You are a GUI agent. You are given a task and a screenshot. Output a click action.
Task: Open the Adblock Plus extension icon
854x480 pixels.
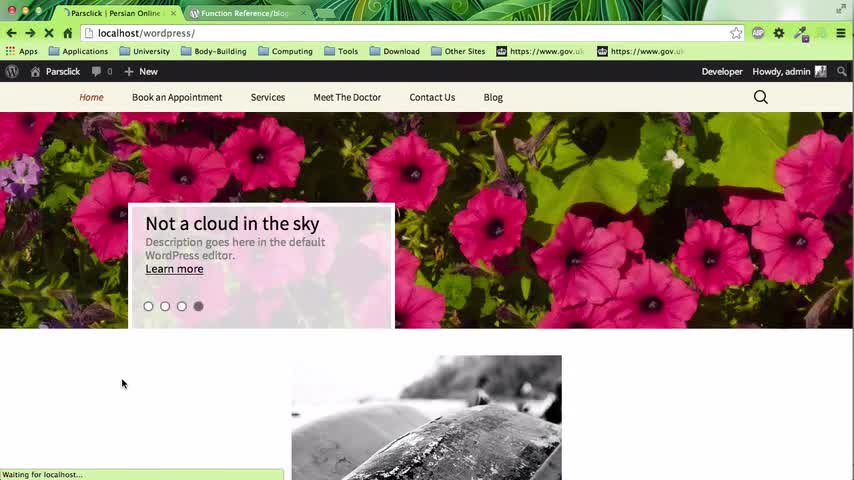click(758, 33)
